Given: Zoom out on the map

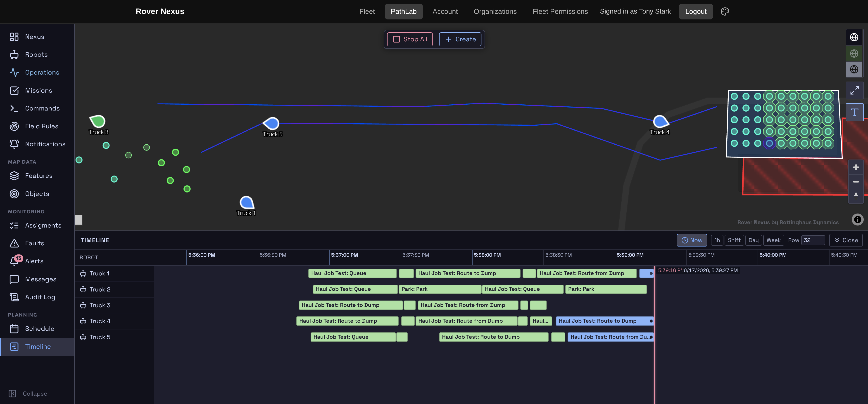Looking at the screenshot, I should pyautogui.click(x=856, y=182).
